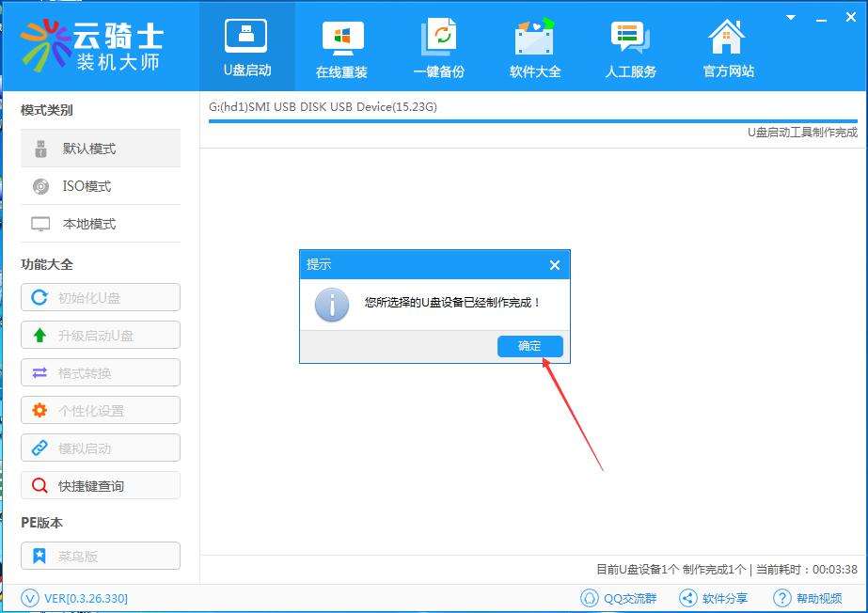Image resolution: width=868 pixels, height=613 pixels.
Task: Open 软件大全 software collection icon
Action: 535,47
